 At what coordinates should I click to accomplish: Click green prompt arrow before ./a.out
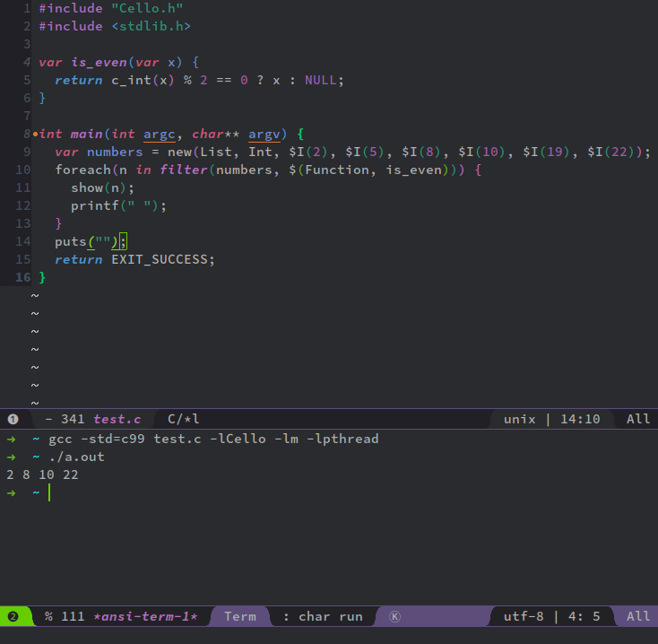(x=12, y=457)
